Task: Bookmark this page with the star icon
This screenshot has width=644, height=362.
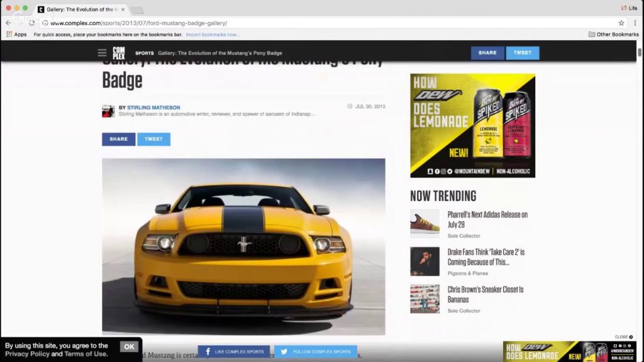Action: (621, 23)
